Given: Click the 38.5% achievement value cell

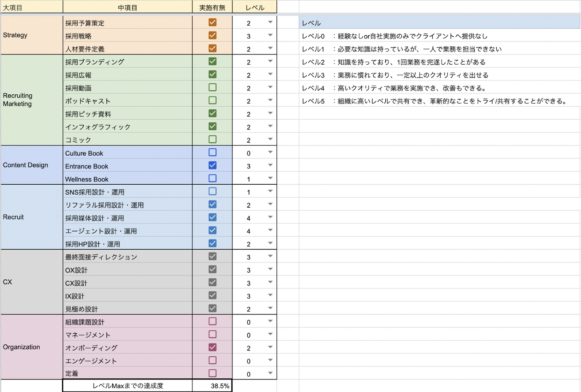Looking at the screenshot, I should click(213, 386).
